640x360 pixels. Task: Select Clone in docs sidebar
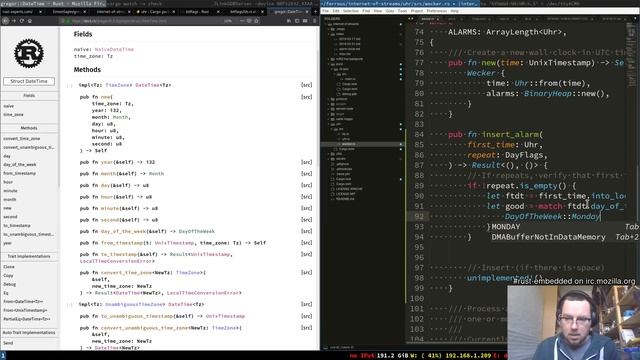point(9,267)
